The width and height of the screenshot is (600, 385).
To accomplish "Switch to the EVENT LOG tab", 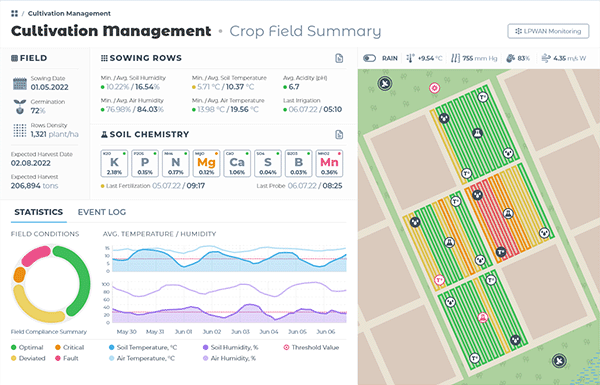I will tap(102, 212).
